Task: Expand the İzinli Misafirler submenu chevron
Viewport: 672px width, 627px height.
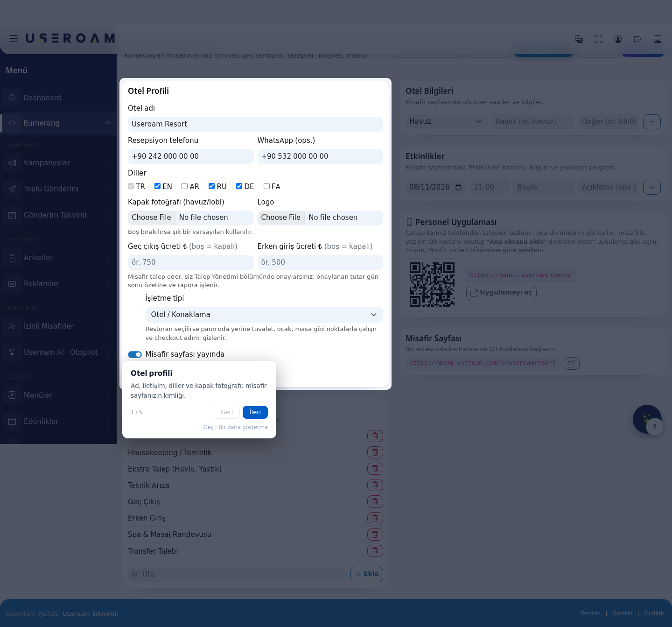Action: tap(108, 327)
